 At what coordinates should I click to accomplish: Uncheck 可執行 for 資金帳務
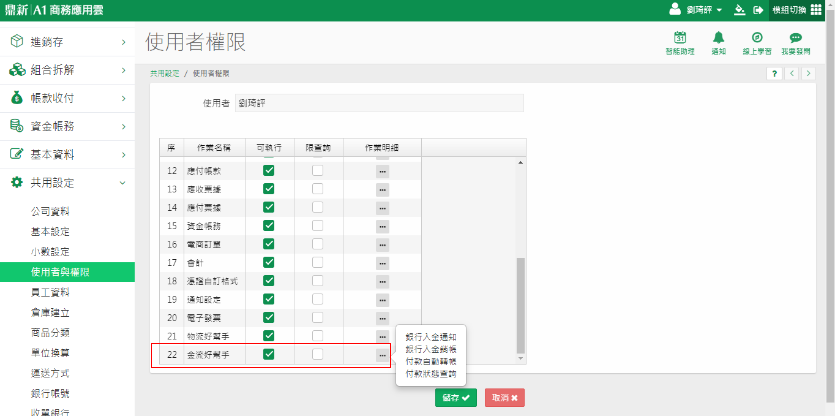pyautogui.click(x=269, y=226)
